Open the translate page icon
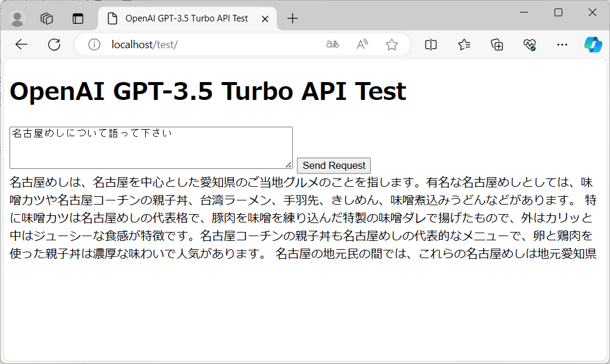The width and height of the screenshot is (610, 364). [x=332, y=45]
